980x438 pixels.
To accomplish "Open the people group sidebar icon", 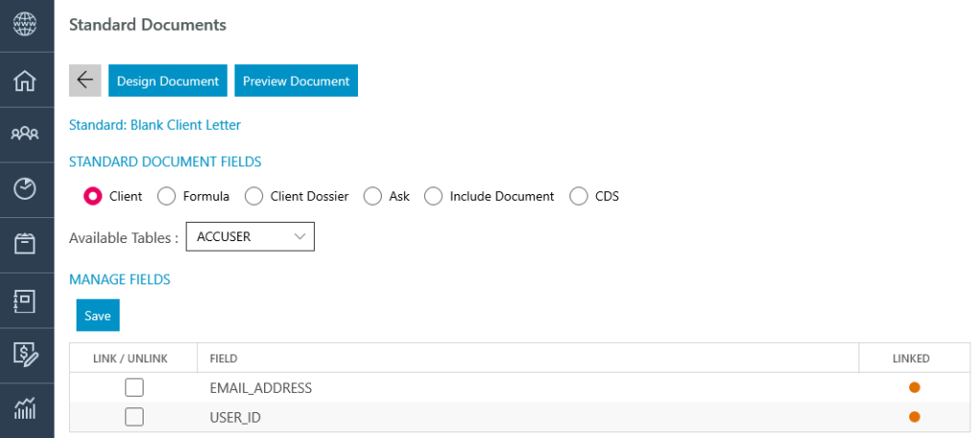I will [x=25, y=133].
